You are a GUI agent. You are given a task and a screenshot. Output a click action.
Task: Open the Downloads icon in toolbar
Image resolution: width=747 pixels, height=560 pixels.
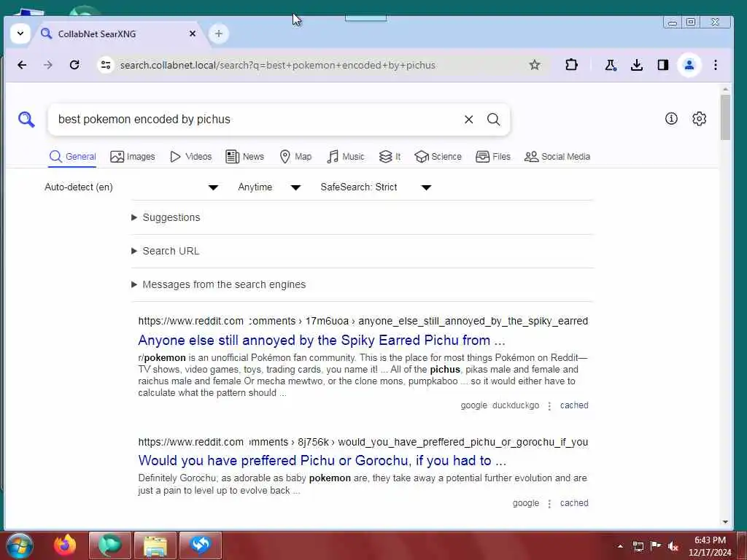(x=636, y=65)
